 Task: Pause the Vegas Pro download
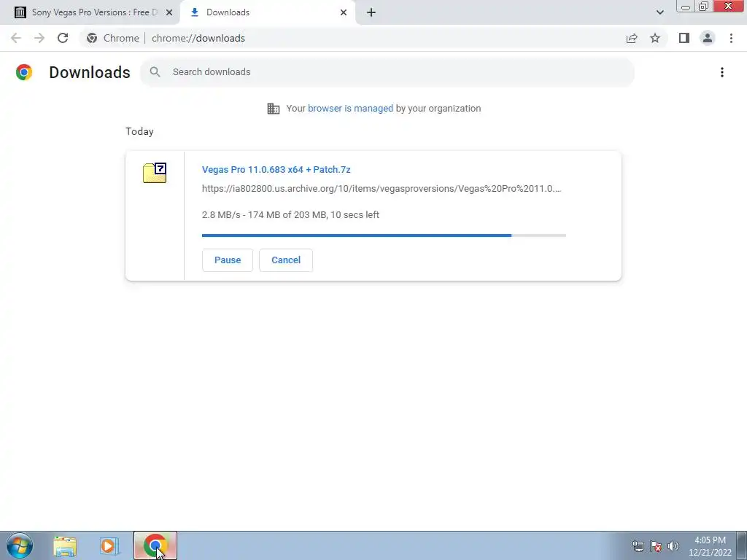click(x=228, y=260)
